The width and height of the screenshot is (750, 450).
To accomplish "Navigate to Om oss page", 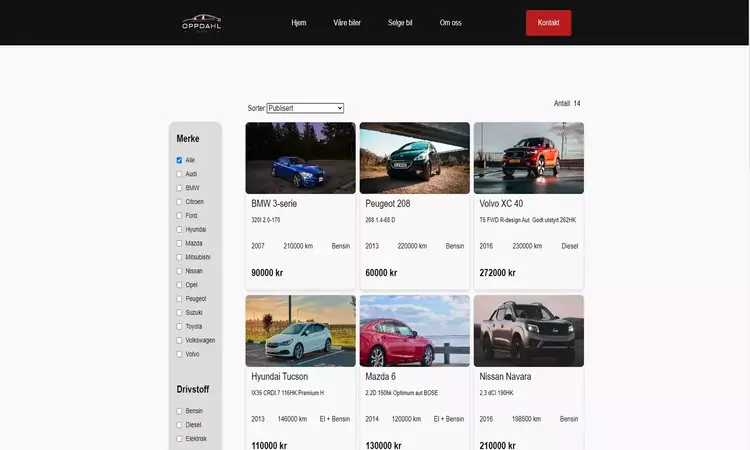I will pos(450,23).
